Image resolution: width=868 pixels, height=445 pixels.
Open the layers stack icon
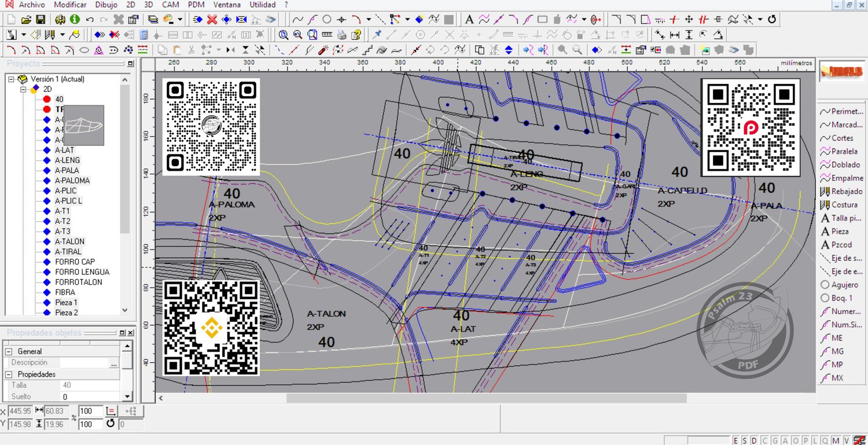pos(153,20)
